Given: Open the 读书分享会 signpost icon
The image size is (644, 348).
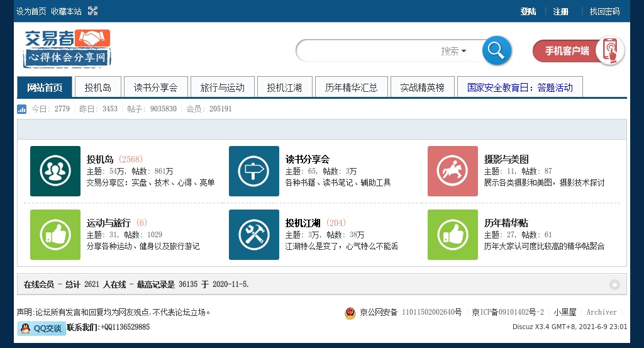Looking at the screenshot, I should (253, 171).
